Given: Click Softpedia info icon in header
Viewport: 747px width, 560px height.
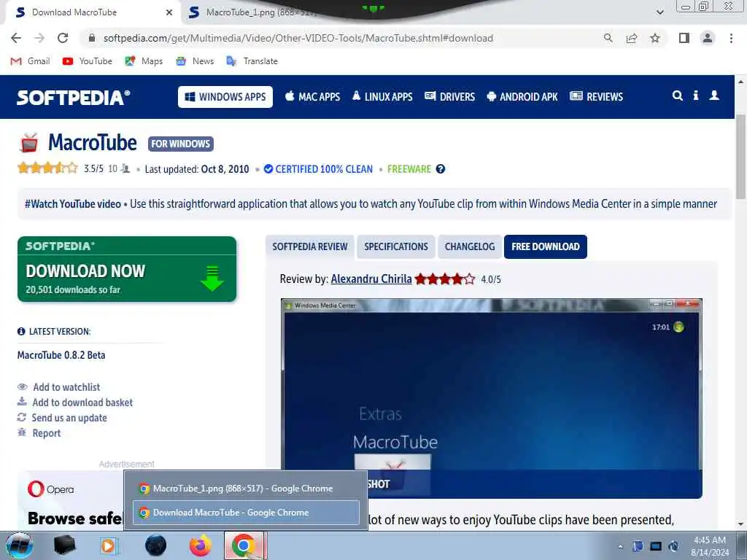Looking at the screenshot, I should coord(695,96).
